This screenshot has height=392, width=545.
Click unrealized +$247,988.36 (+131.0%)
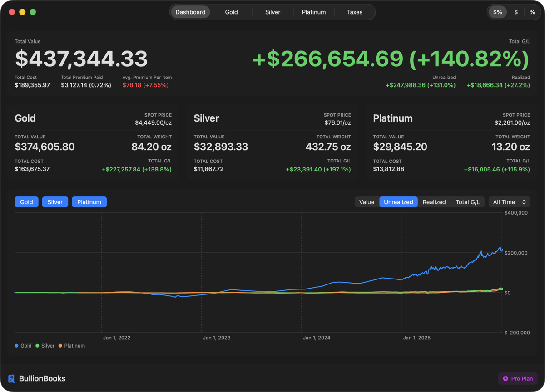coord(421,85)
